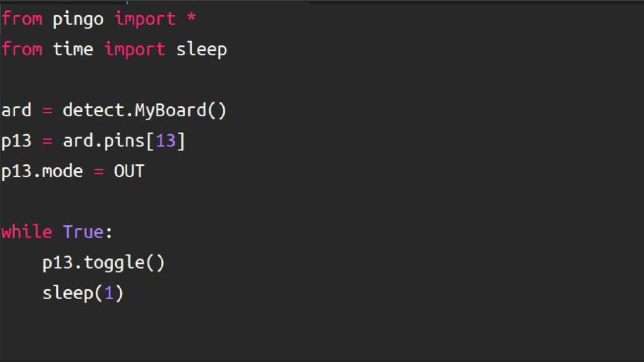Click the 'sleep(1)' call in loop
The width and height of the screenshot is (644, 362).
point(83,293)
